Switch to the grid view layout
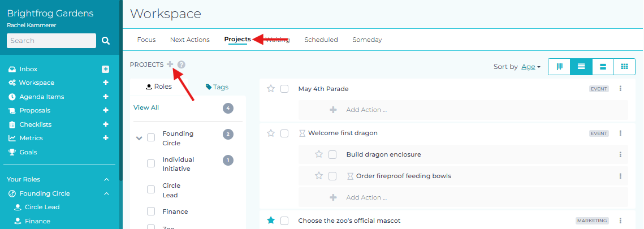 [x=624, y=67]
